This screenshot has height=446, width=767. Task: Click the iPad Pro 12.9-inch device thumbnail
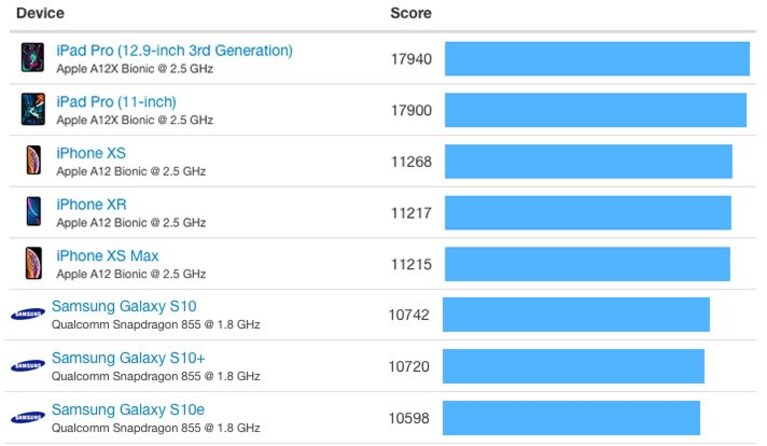tap(33, 58)
